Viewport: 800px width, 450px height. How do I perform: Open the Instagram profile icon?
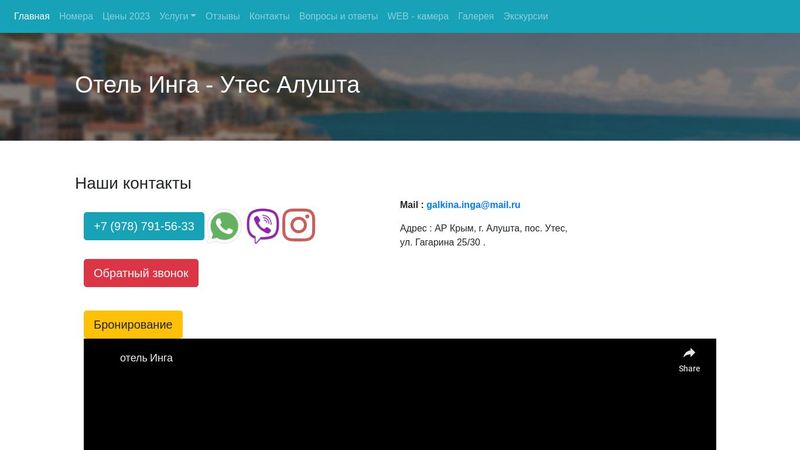299,225
